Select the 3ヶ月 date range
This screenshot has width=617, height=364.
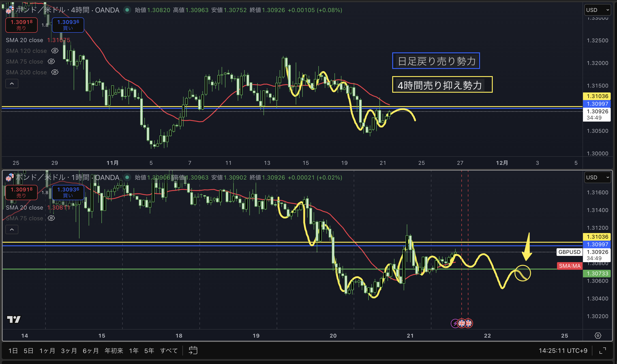pyautogui.click(x=69, y=351)
